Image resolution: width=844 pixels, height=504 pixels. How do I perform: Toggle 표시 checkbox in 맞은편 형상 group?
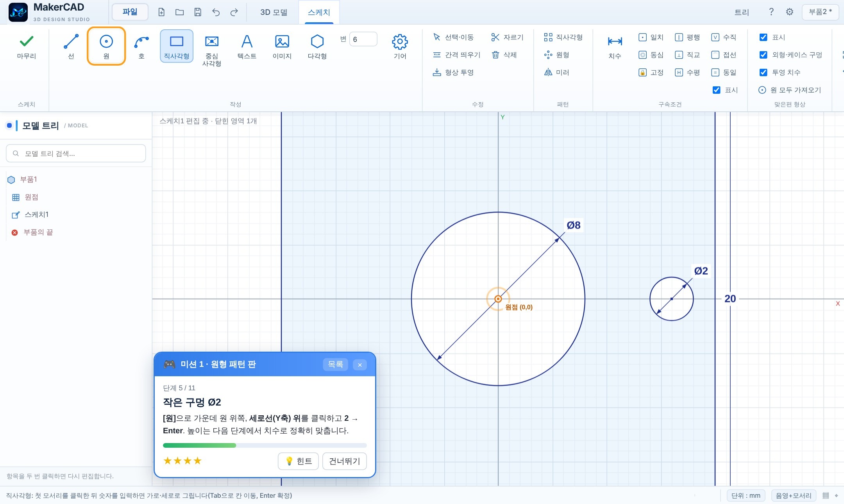[x=763, y=37]
